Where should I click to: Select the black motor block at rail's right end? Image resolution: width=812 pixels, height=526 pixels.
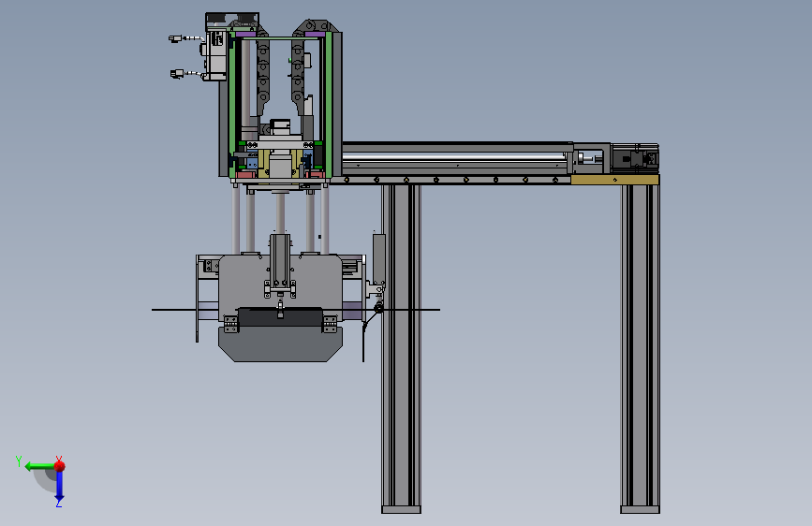635,158
